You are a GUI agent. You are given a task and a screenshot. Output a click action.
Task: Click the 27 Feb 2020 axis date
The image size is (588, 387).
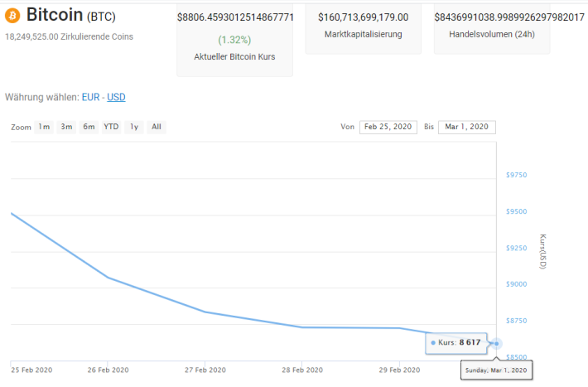click(205, 370)
